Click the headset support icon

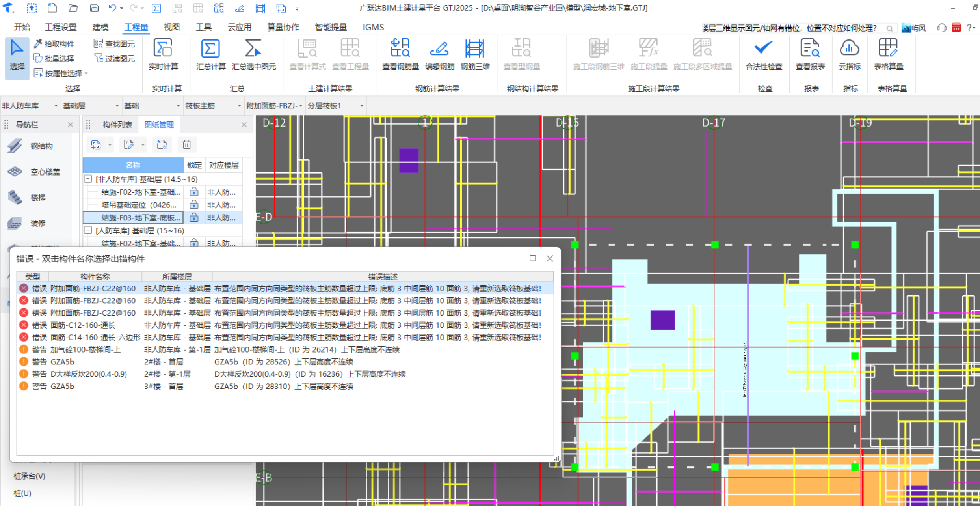pyautogui.click(x=942, y=28)
